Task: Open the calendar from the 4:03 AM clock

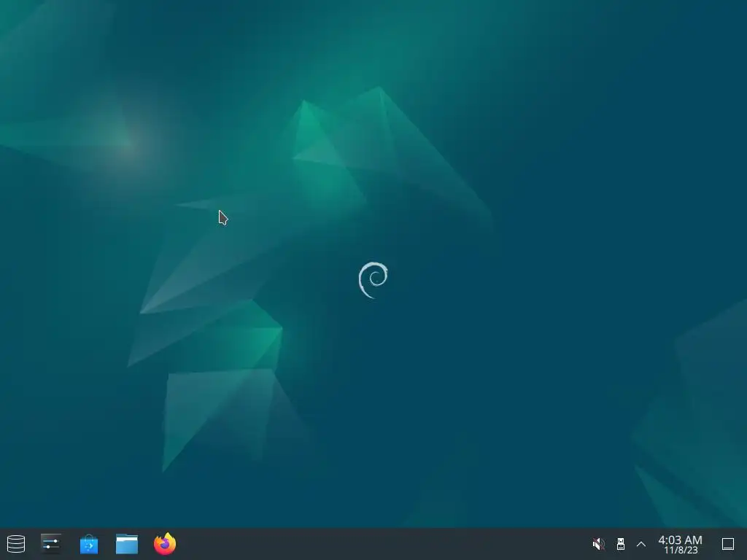Action: (x=681, y=544)
